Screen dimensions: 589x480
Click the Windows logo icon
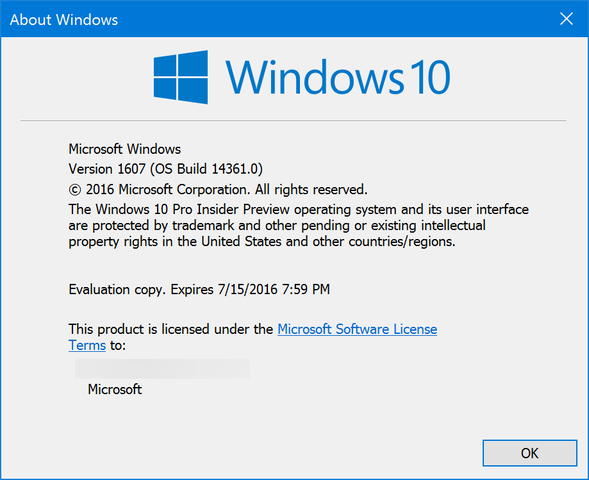181,77
